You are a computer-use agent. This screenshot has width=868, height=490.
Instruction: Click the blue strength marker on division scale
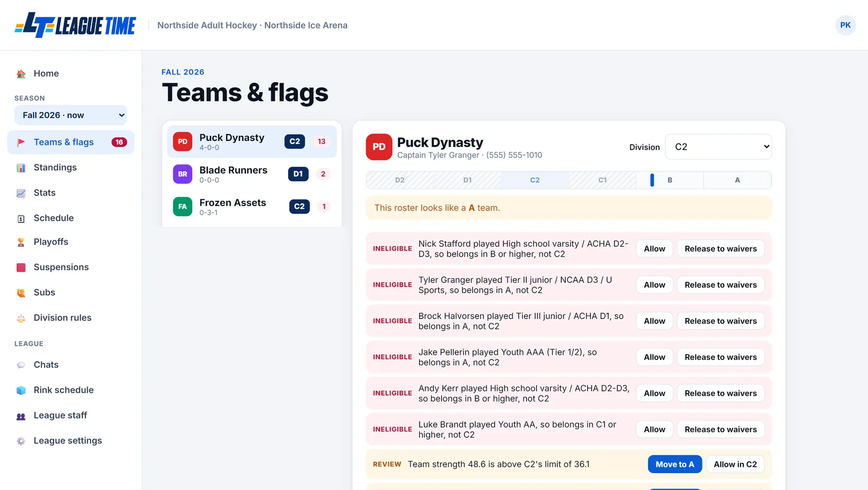[x=652, y=180]
